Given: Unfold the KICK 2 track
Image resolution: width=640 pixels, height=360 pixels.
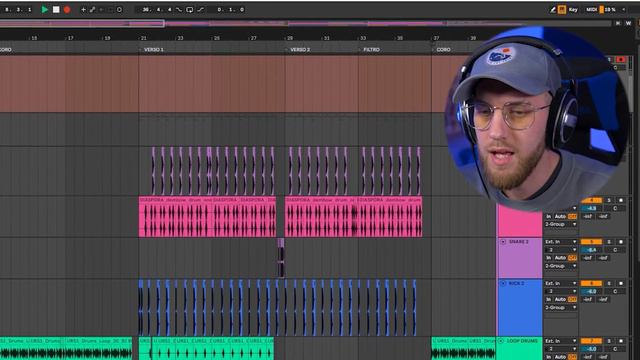Looking at the screenshot, I should 503,283.
